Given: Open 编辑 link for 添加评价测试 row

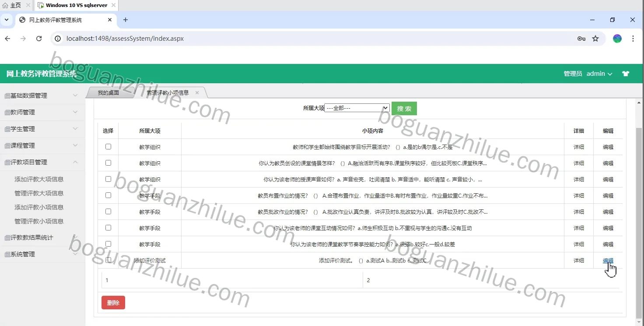Looking at the screenshot, I should point(608,261).
